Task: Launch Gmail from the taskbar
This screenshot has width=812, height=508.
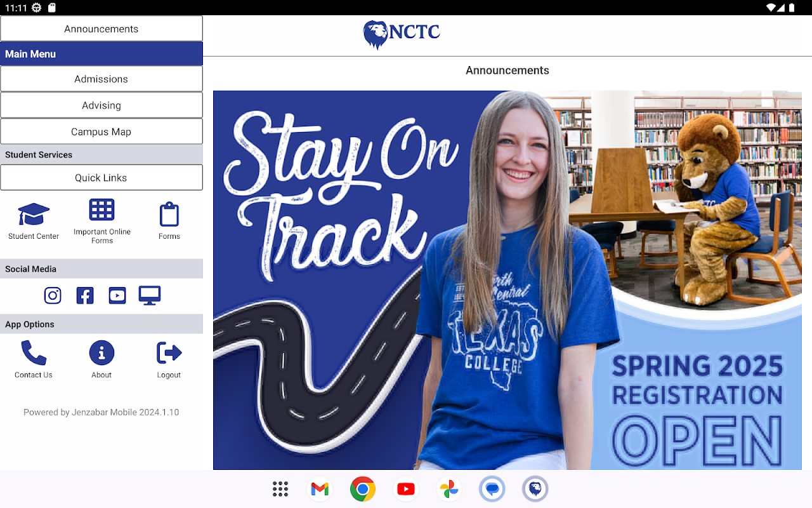Action: click(x=320, y=489)
